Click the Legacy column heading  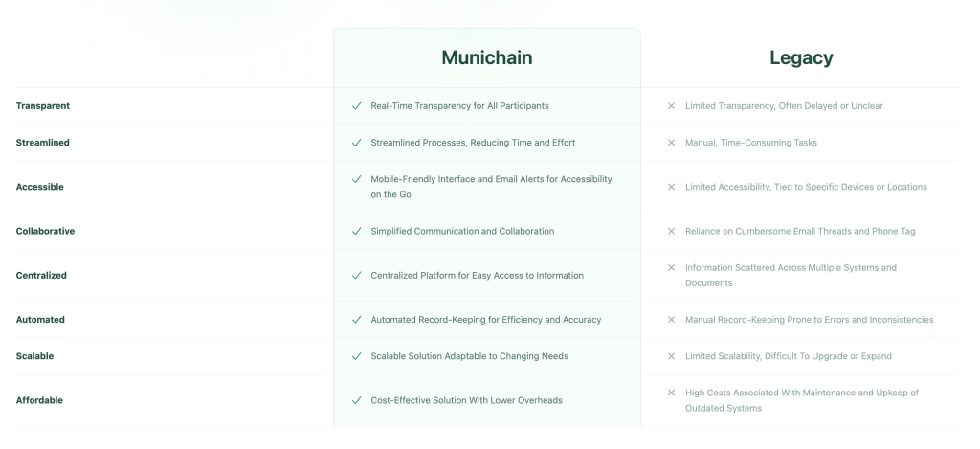click(801, 57)
